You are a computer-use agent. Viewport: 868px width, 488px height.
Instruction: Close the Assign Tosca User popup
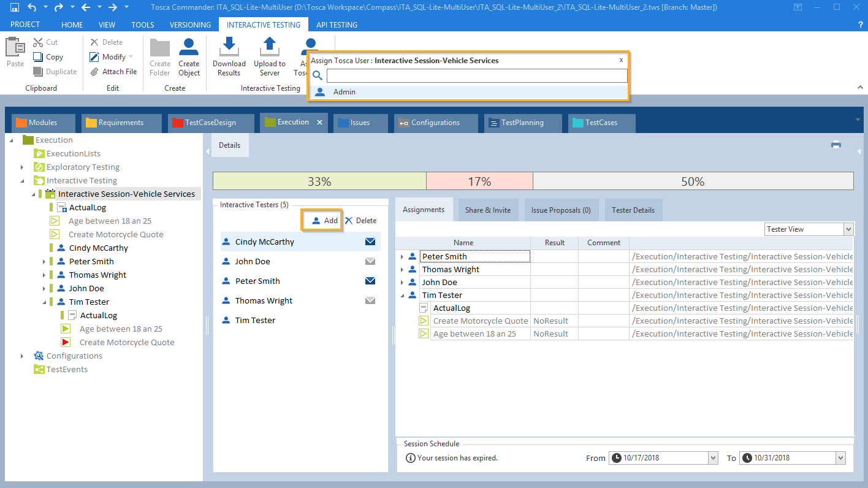(x=621, y=60)
